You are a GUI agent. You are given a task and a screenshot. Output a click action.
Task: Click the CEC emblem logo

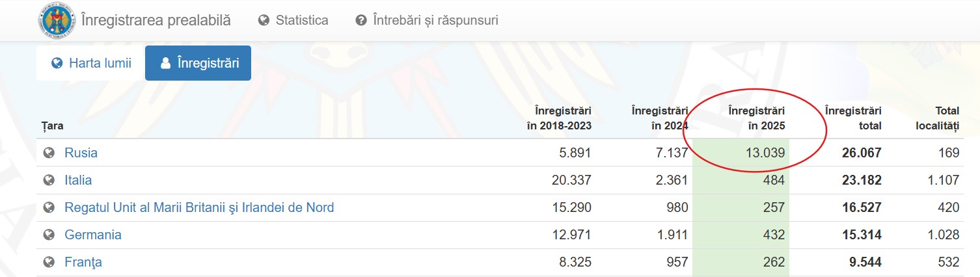pos(57,20)
